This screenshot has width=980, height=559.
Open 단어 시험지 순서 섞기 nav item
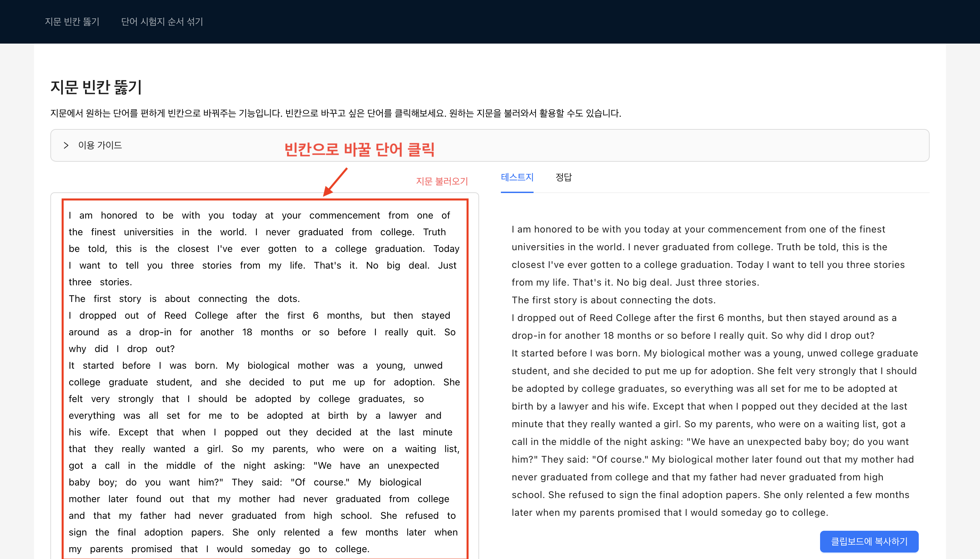tap(162, 21)
